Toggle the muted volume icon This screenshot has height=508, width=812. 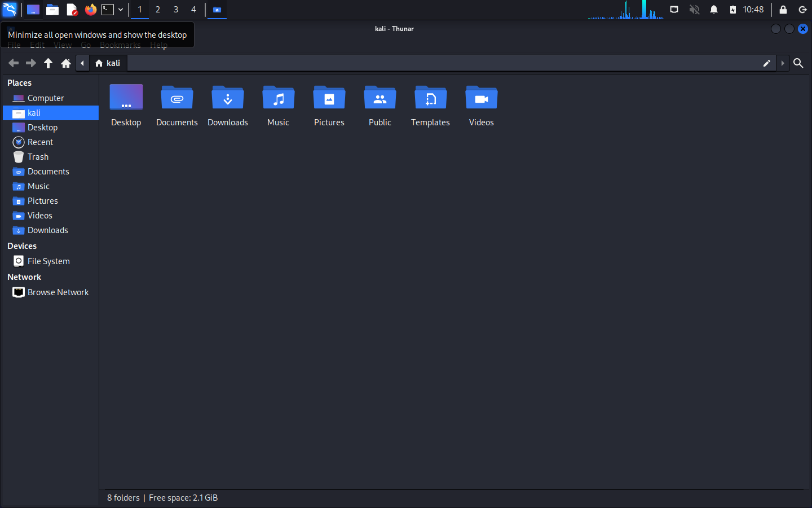pyautogui.click(x=694, y=10)
